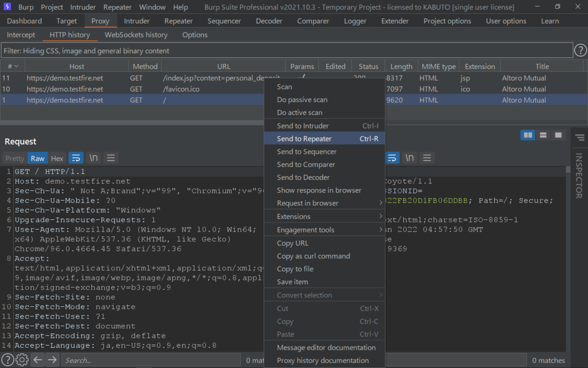Open Request panel hamburger options menu
Image resolution: width=588 pixels, height=368 pixels.
point(111,158)
